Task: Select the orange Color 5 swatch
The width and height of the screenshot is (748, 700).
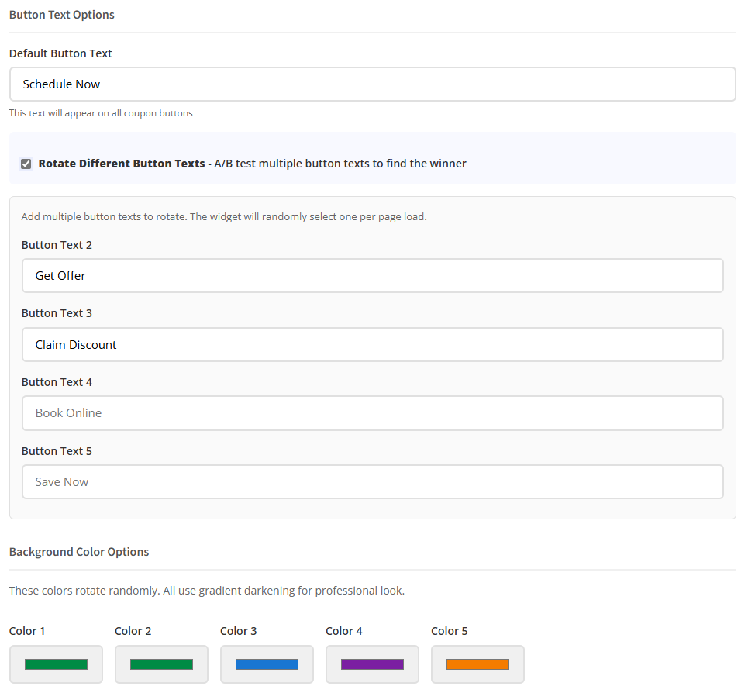Action: [477, 664]
